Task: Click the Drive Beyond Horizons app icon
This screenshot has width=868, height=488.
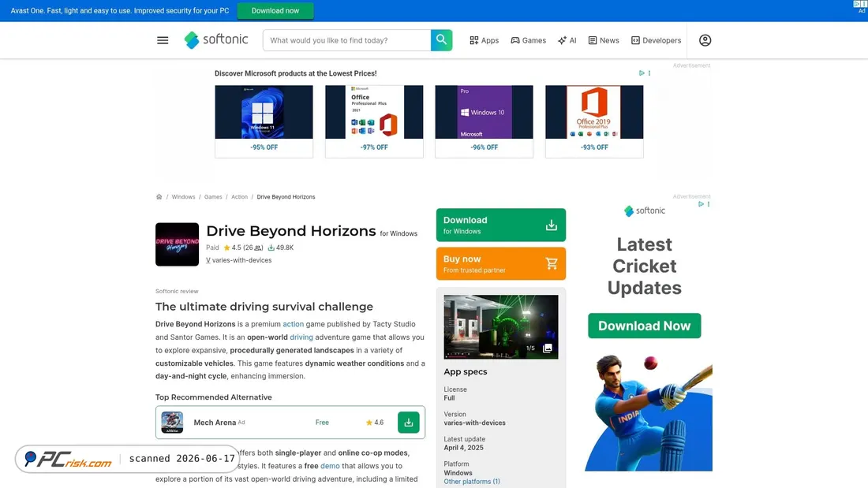Action: [x=177, y=244]
